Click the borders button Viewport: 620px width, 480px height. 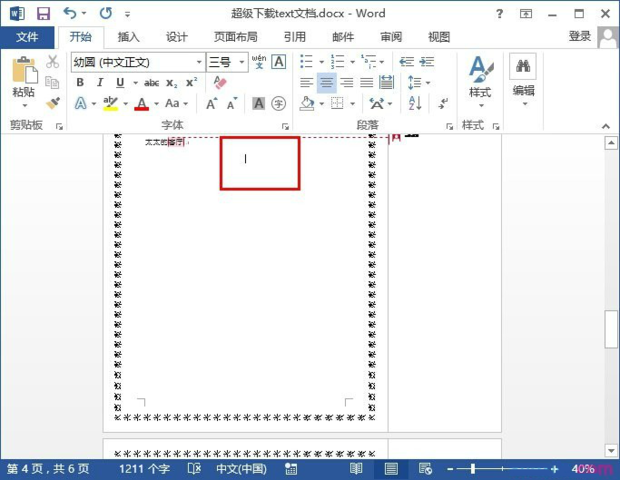tap(337, 104)
